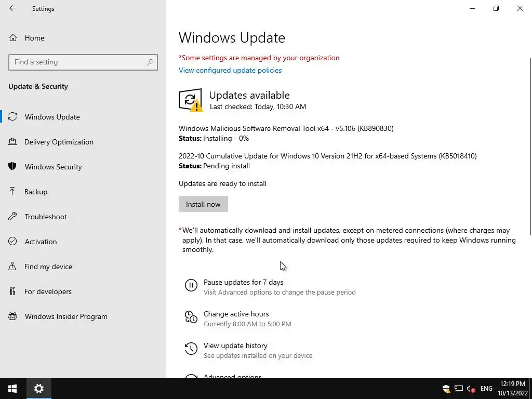The image size is (532, 399).
Task: Click the managed by your organization notice
Action: (x=259, y=58)
